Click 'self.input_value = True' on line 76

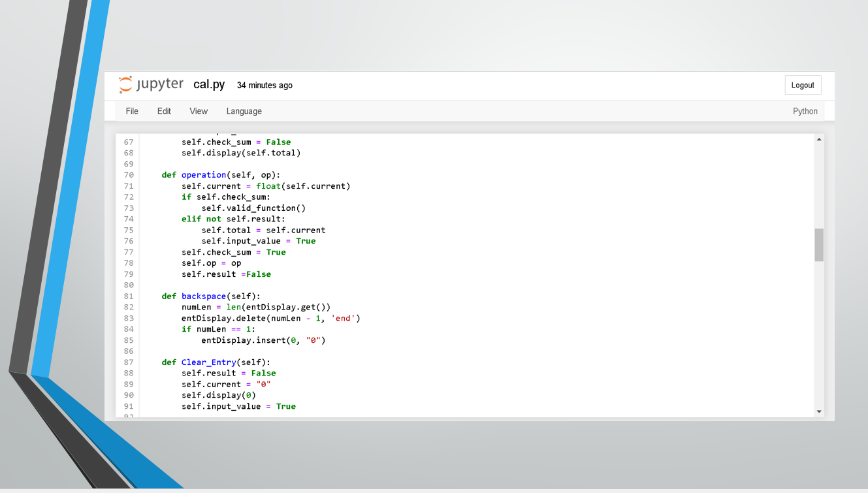click(x=259, y=241)
